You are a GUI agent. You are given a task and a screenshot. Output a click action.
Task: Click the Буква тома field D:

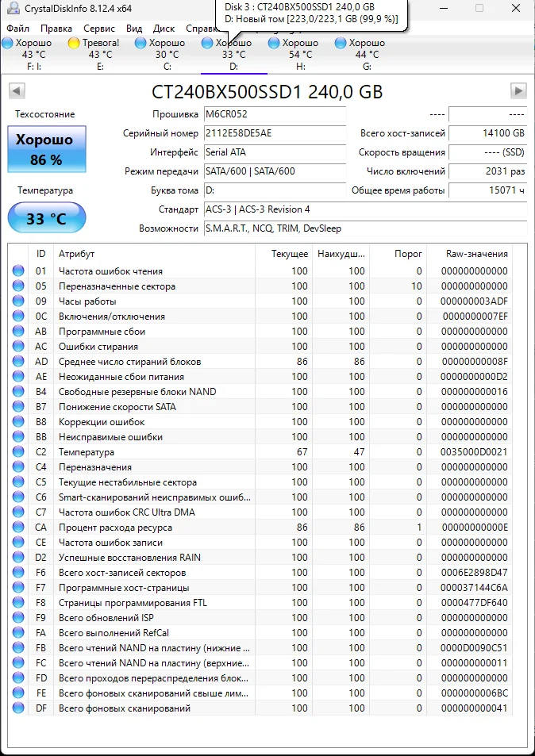coord(275,190)
